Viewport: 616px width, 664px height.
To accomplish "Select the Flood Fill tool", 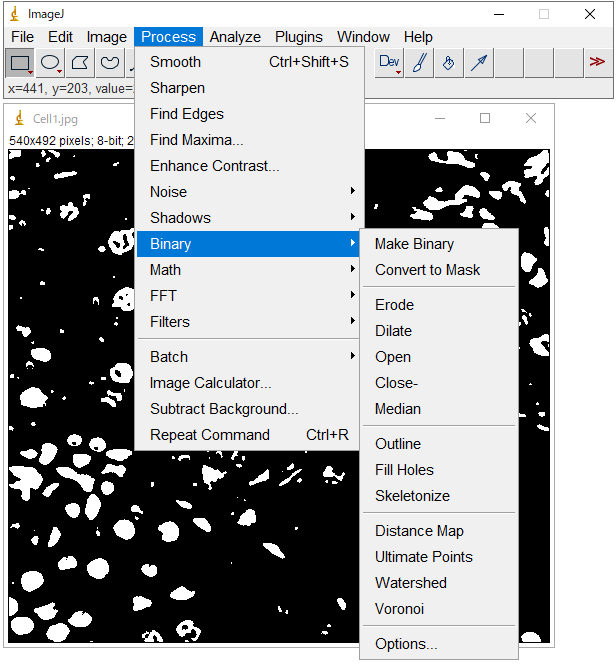I will 449,63.
